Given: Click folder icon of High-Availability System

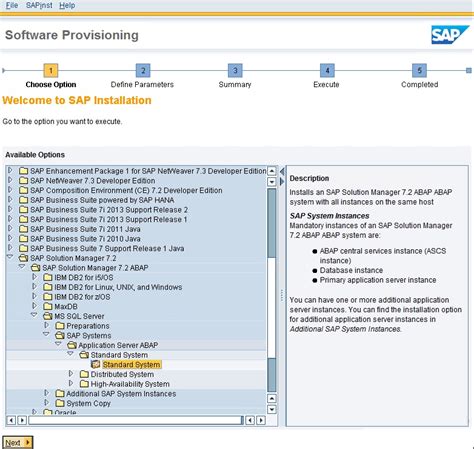Looking at the screenshot, I should pos(84,384).
